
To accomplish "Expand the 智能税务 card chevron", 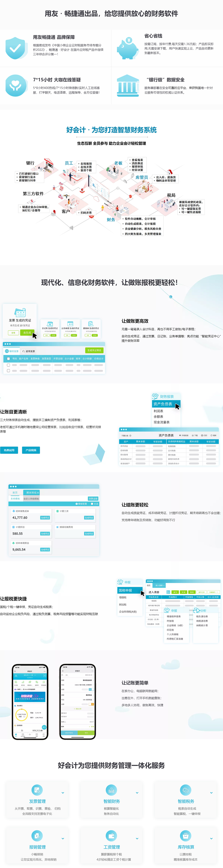I will pyautogui.click(x=211, y=793).
